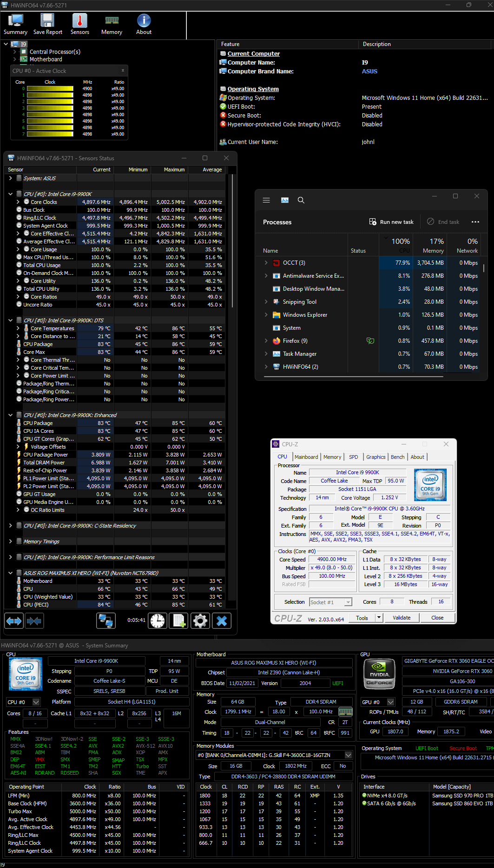Click the memory chip icon beside the 100.0 MHz clock
The width and height of the screenshot is (494, 868).
coord(345,711)
